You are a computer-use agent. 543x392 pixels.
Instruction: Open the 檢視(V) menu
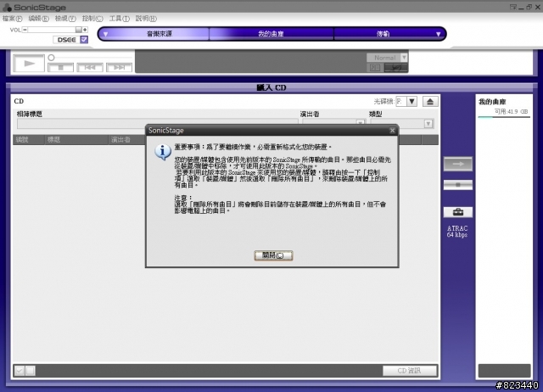point(65,19)
